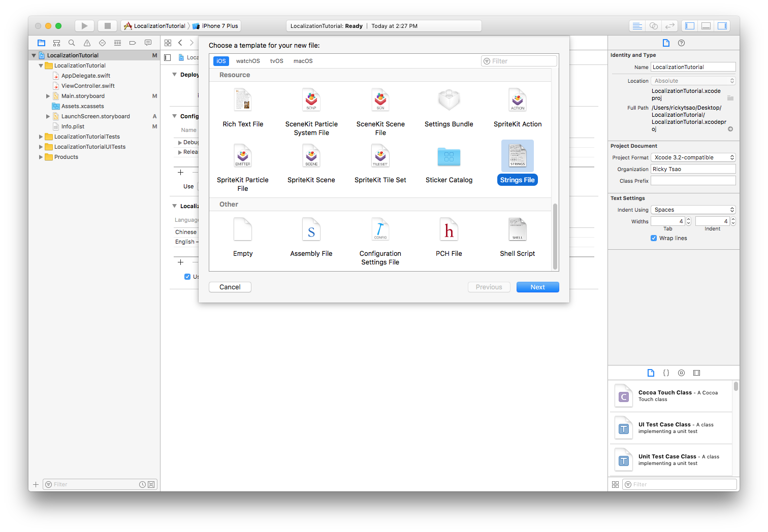This screenshot has width=768, height=532.
Task: Select the SceneKit Scene File template
Action: [x=380, y=112]
